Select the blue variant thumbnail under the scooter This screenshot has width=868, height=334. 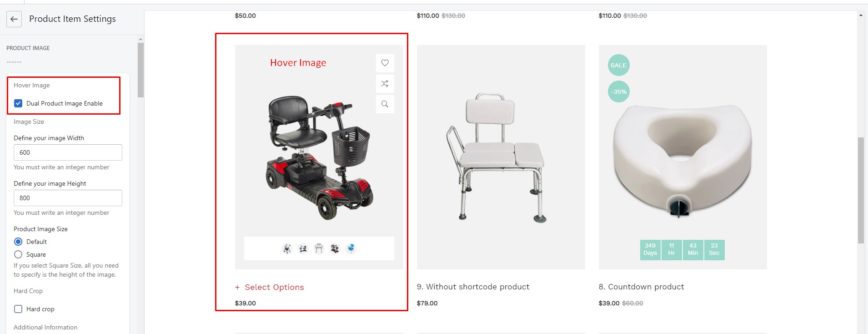point(351,248)
